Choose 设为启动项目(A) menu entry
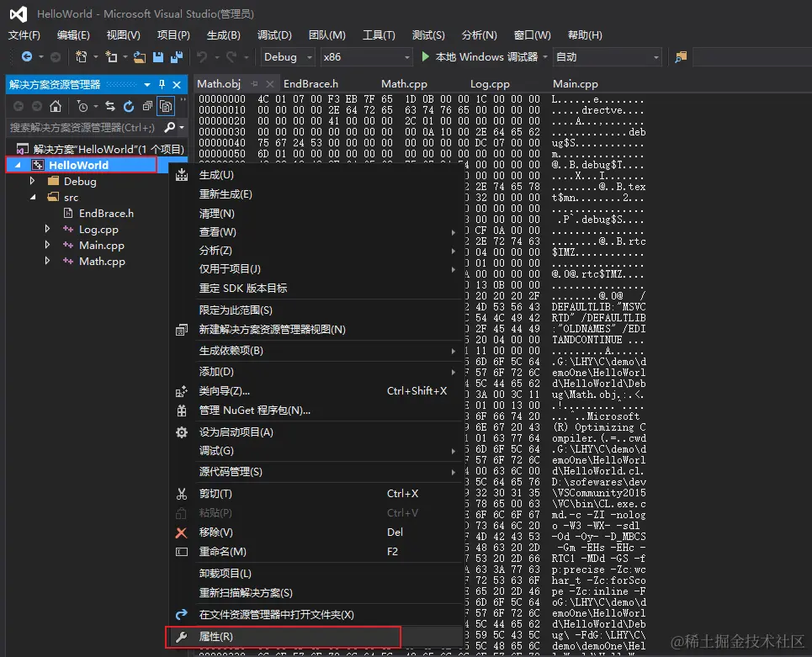Screen dimensions: 812x657 coord(316,432)
